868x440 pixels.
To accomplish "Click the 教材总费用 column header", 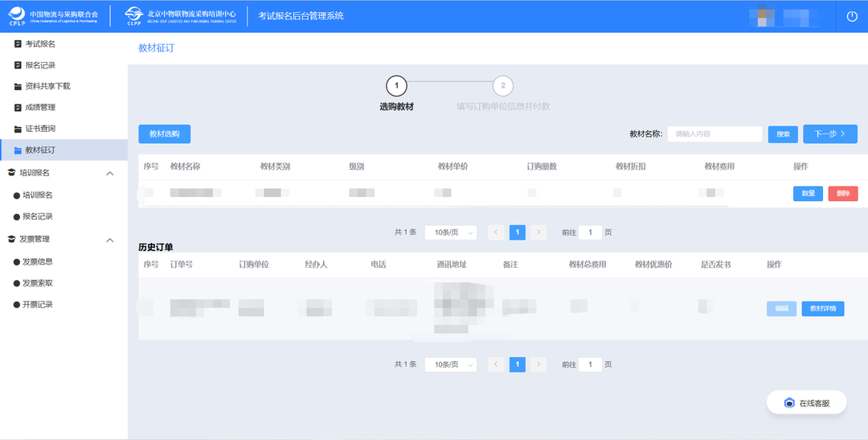I will [588, 265].
